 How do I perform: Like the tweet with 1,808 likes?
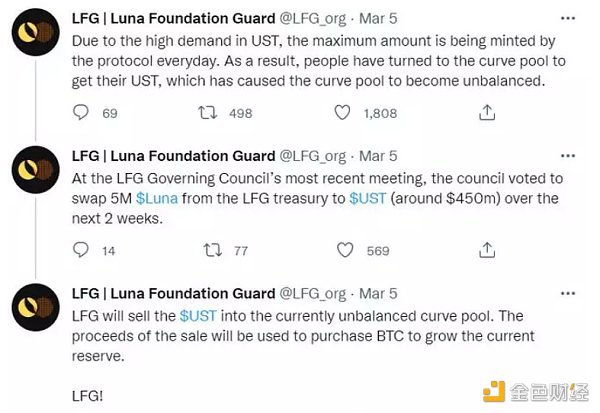tap(342, 113)
